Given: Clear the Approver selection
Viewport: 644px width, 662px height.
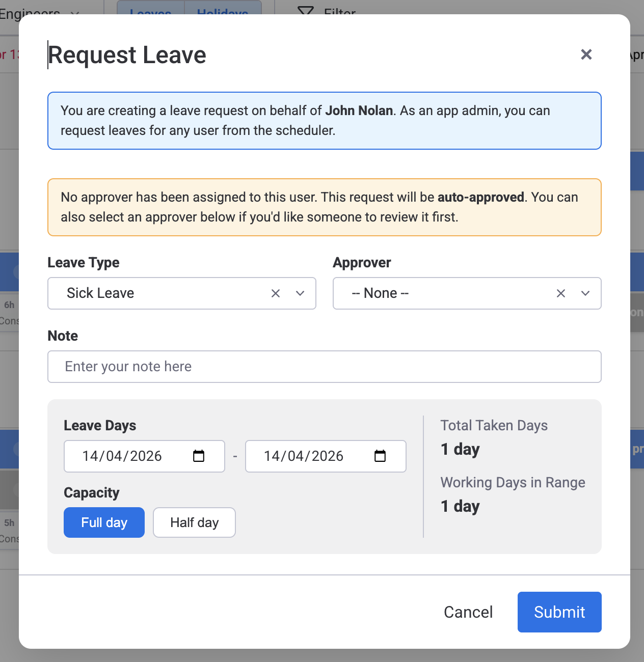Looking at the screenshot, I should point(560,293).
